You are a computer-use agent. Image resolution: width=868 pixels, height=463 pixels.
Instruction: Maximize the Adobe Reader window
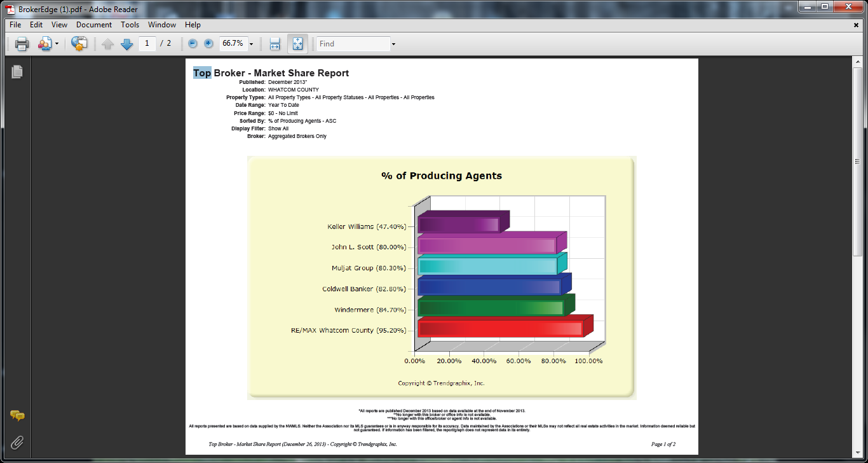(x=824, y=6)
